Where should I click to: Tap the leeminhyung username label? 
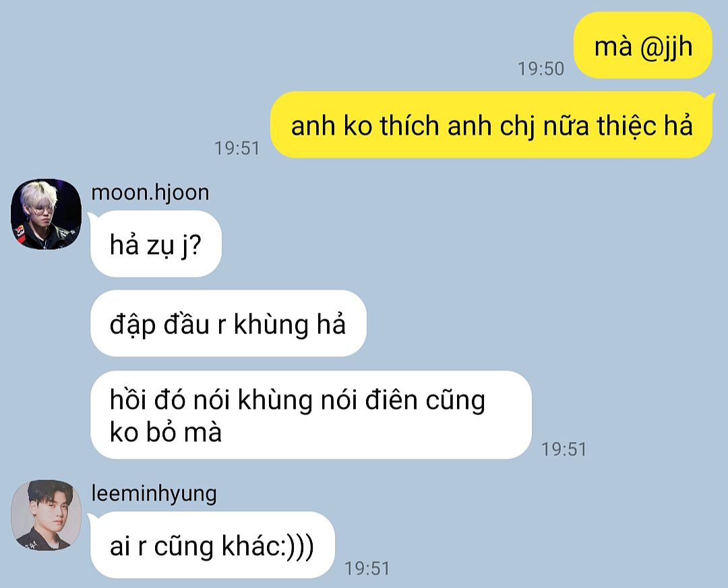coord(154,493)
